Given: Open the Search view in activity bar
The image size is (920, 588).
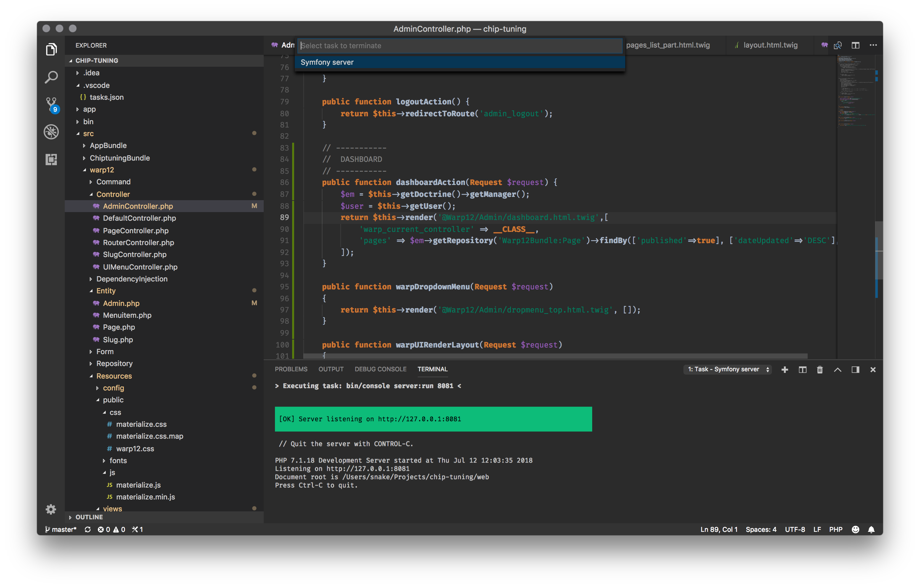Looking at the screenshot, I should pyautogui.click(x=51, y=77).
